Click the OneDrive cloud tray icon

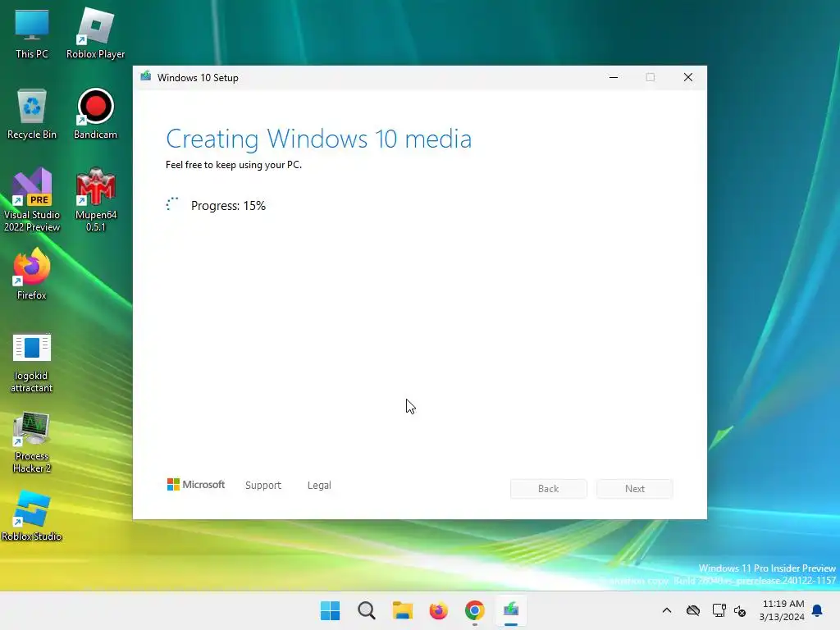pyautogui.click(x=692, y=610)
